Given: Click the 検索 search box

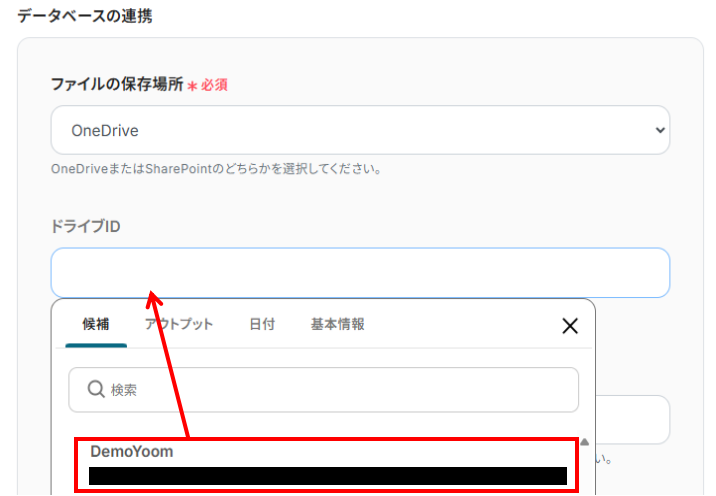Looking at the screenshot, I should 323,390.
